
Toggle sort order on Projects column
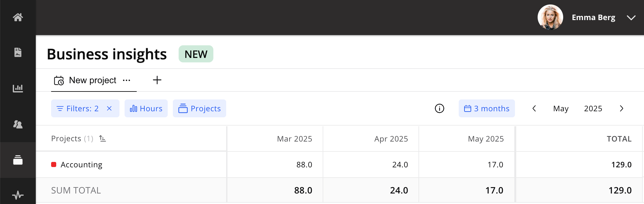(x=103, y=139)
